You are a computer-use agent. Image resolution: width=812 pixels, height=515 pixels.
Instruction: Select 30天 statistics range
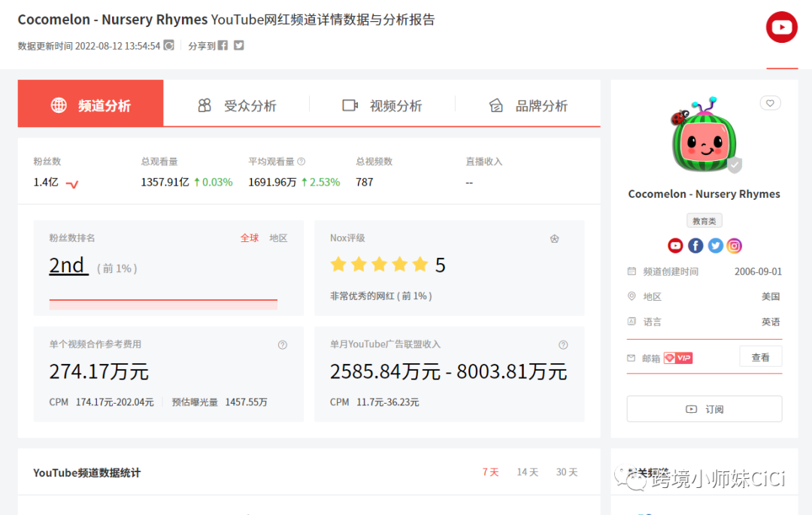pos(566,472)
